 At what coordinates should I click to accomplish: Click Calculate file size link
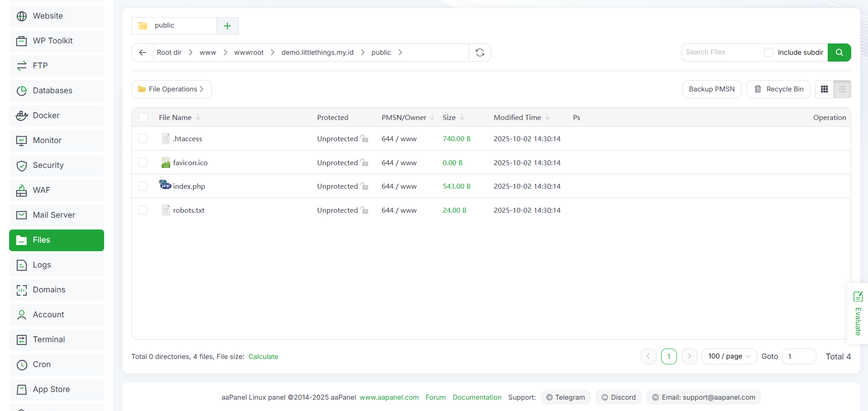[x=263, y=357]
